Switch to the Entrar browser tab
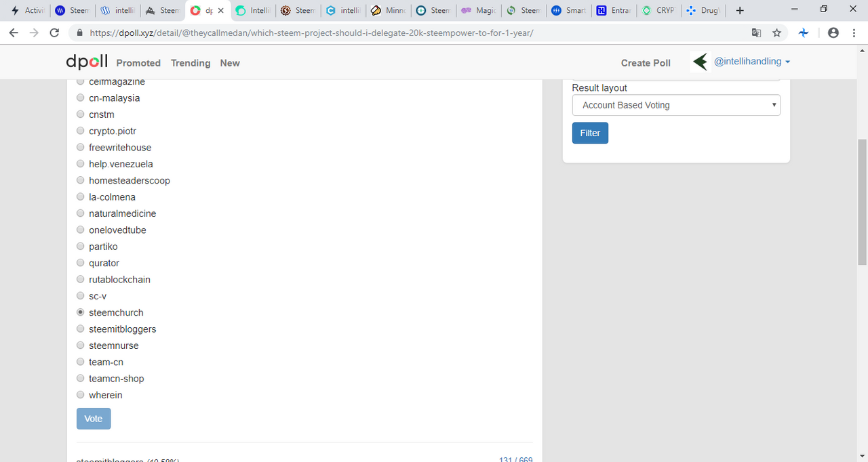The width and height of the screenshot is (868, 462). (613, 10)
